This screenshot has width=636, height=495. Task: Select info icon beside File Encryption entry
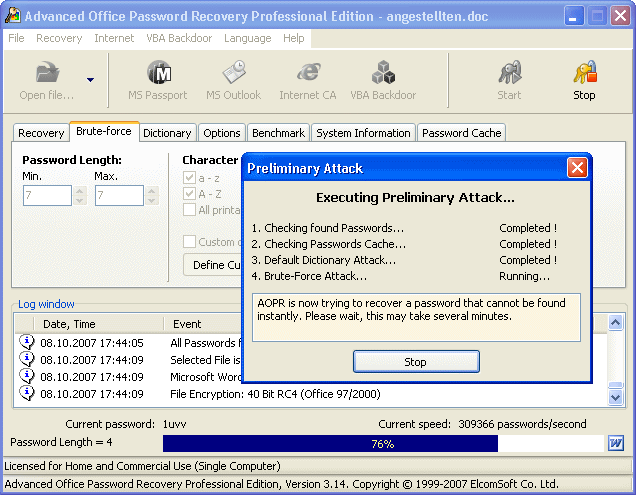[x=27, y=394]
